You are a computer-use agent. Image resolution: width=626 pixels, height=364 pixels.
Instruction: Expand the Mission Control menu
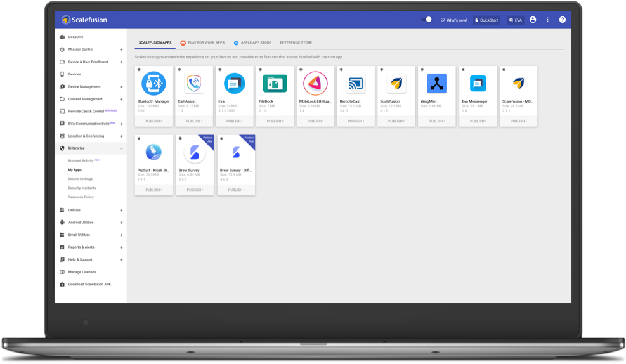pos(121,50)
